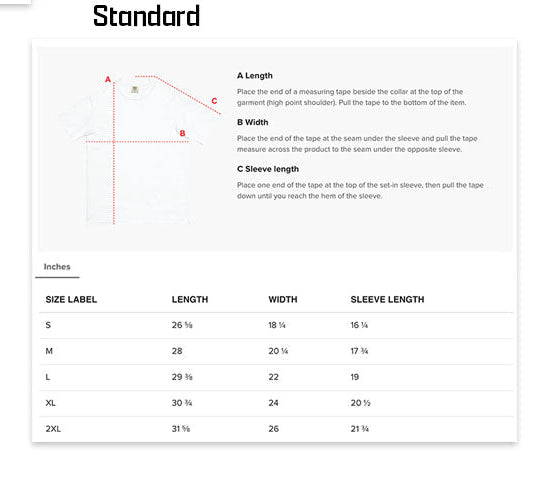Click the C Sleeve length heading
Viewport: 557px width, 478px height.
point(268,169)
